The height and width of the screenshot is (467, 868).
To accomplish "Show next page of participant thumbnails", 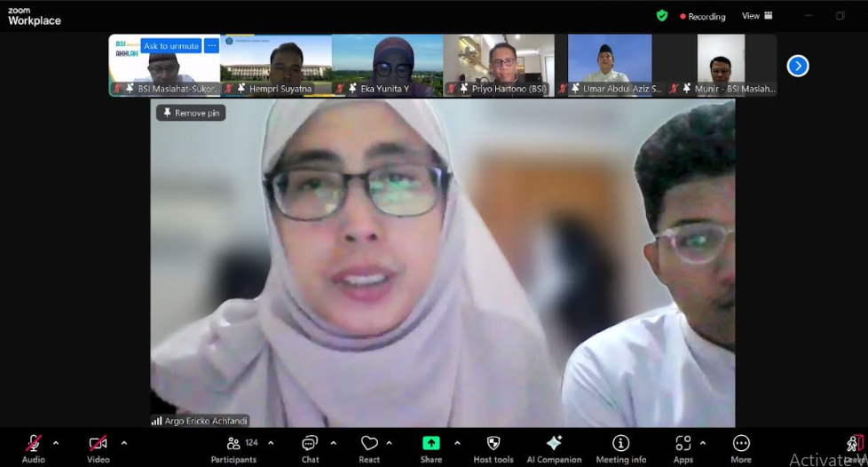I will click(797, 66).
